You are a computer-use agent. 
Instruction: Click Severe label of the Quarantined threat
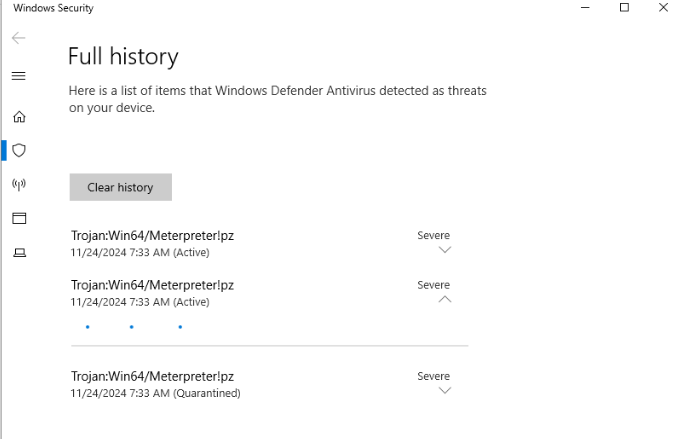(433, 376)
